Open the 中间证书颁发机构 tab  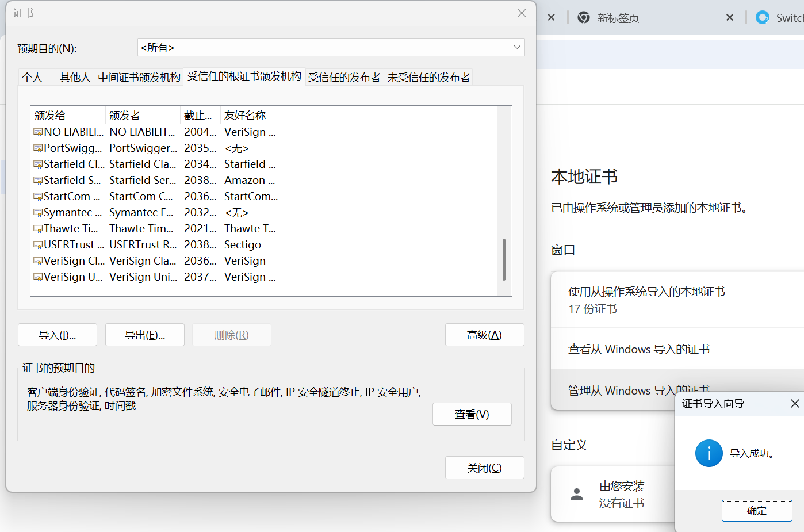(139, 77)
